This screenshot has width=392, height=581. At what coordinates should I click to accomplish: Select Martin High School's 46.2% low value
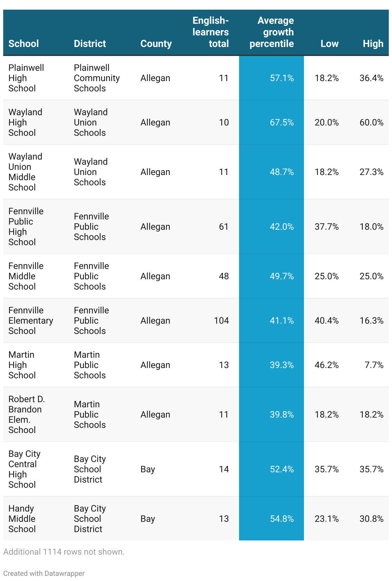tap(326, 365)
